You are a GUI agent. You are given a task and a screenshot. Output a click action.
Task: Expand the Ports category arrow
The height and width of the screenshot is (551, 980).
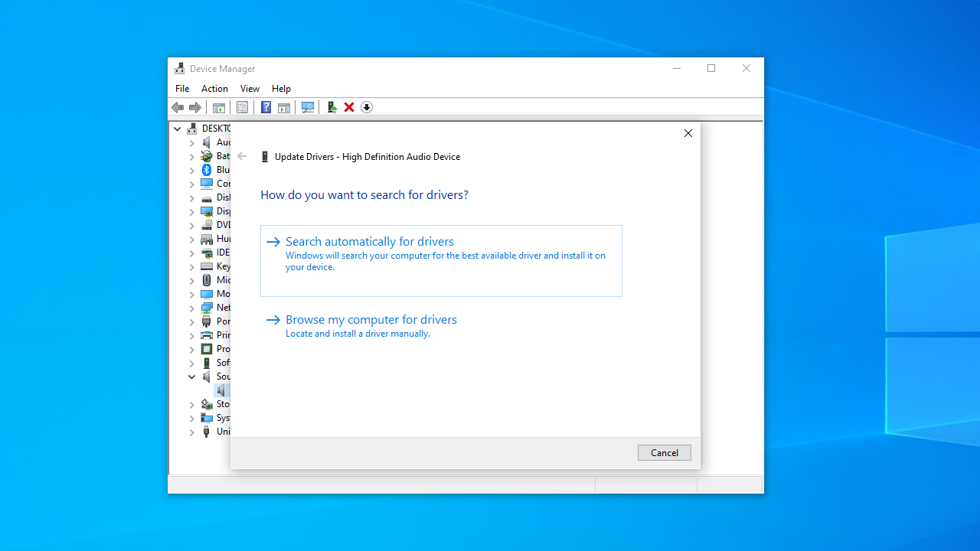pos(192,321)
